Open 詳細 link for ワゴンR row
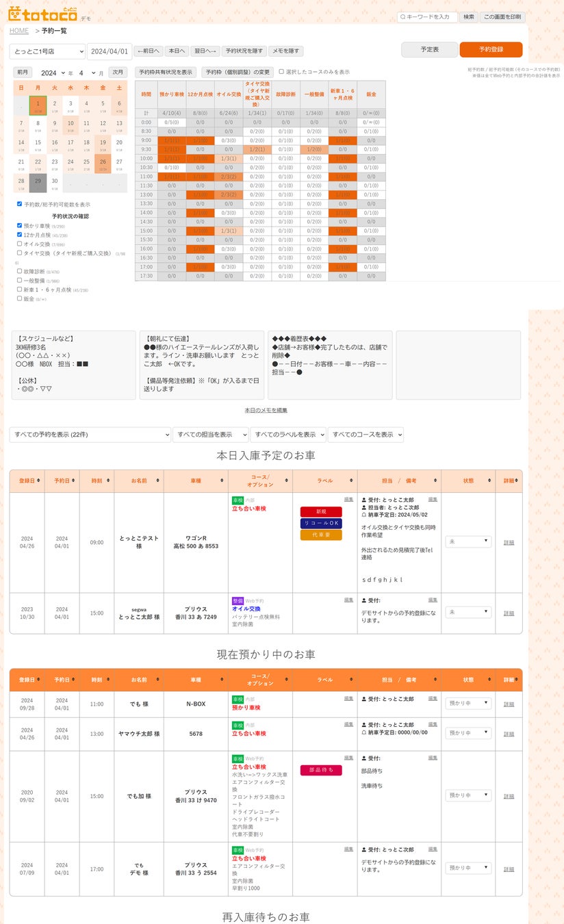Image resolution: width=564 pixels, height=924 pixels. coord(509,542)
